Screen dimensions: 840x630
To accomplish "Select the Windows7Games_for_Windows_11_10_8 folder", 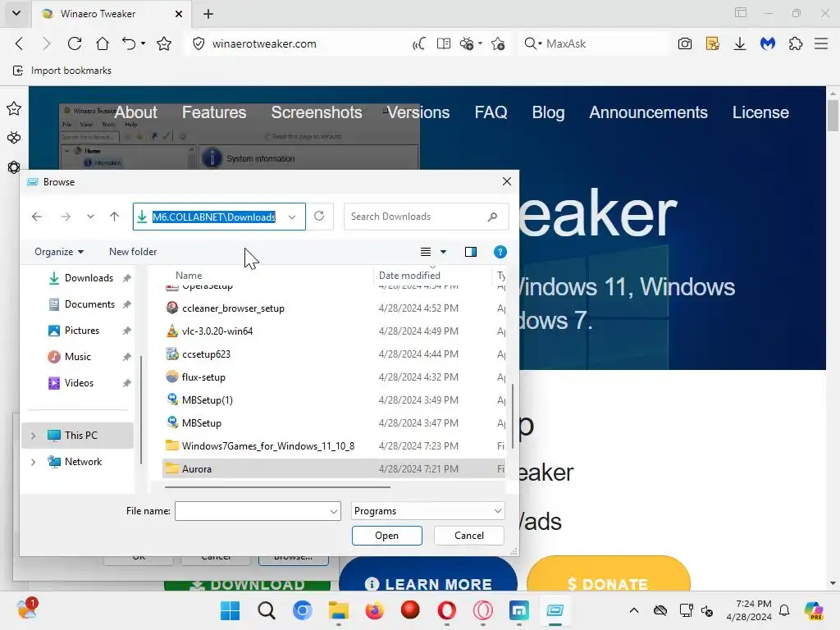I will point(268,446).
